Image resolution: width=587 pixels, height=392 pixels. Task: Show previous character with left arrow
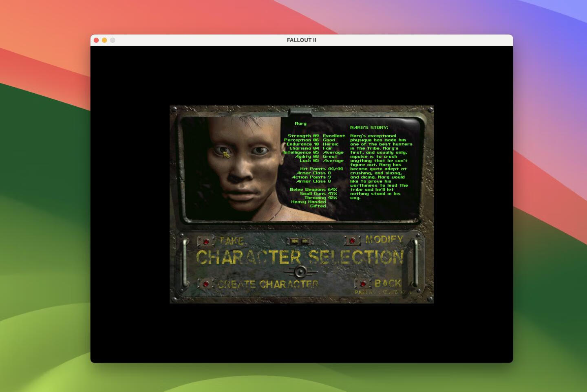[x=295, y=241]
